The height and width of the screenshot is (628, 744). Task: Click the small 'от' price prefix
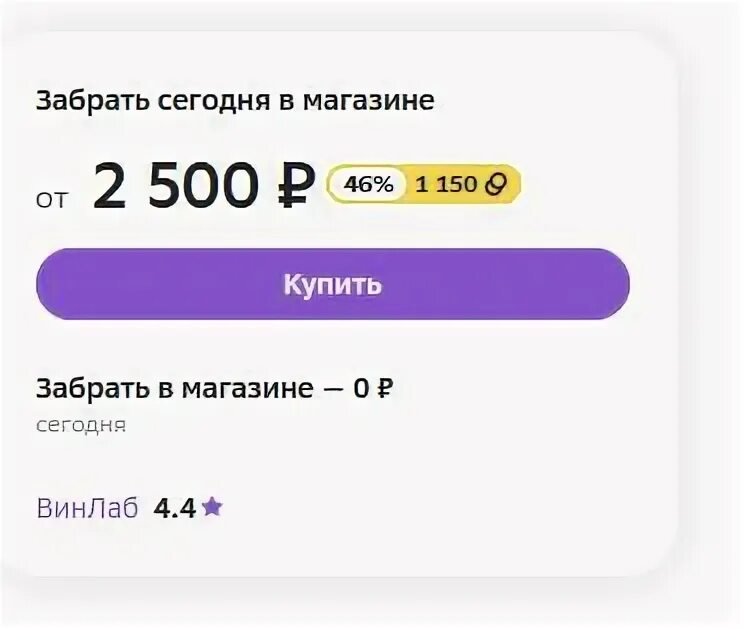pos(52,199)
